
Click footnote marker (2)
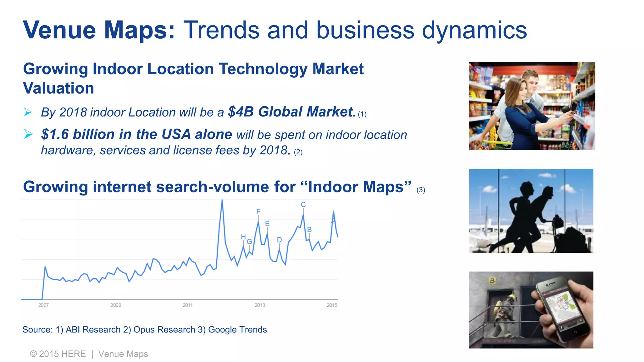(x=298, y=152)
